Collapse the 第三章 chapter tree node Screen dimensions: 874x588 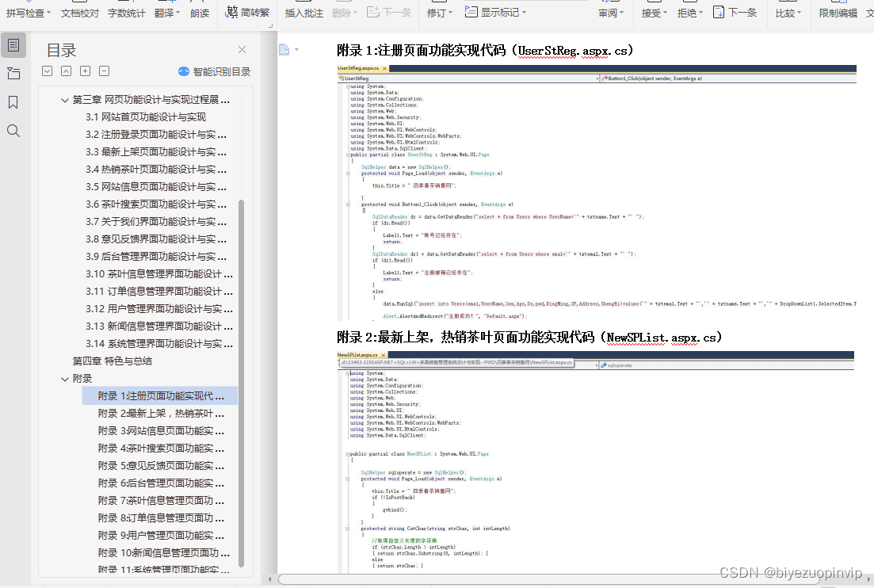point(65,100)
